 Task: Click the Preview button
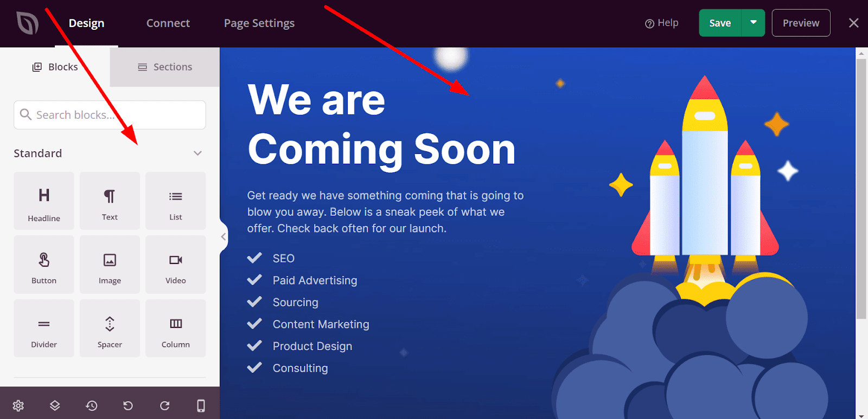(x=801, y=23)
